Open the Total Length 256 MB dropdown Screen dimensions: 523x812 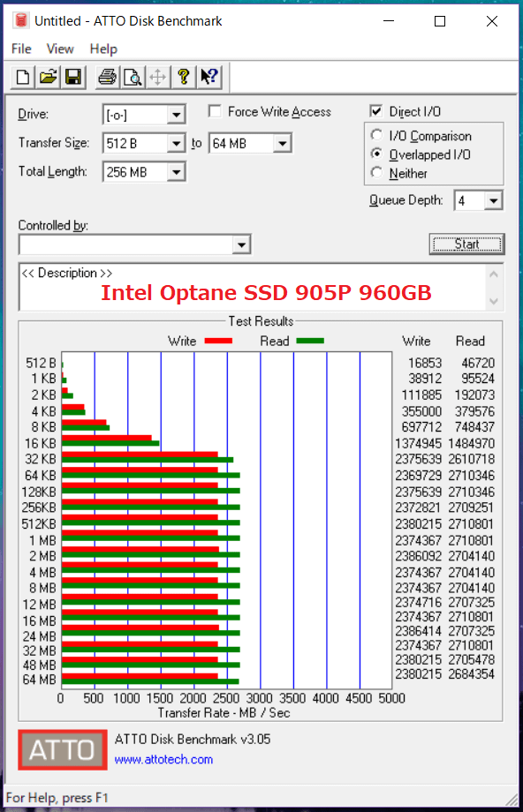pyautogui.click(x=176, y=172)
